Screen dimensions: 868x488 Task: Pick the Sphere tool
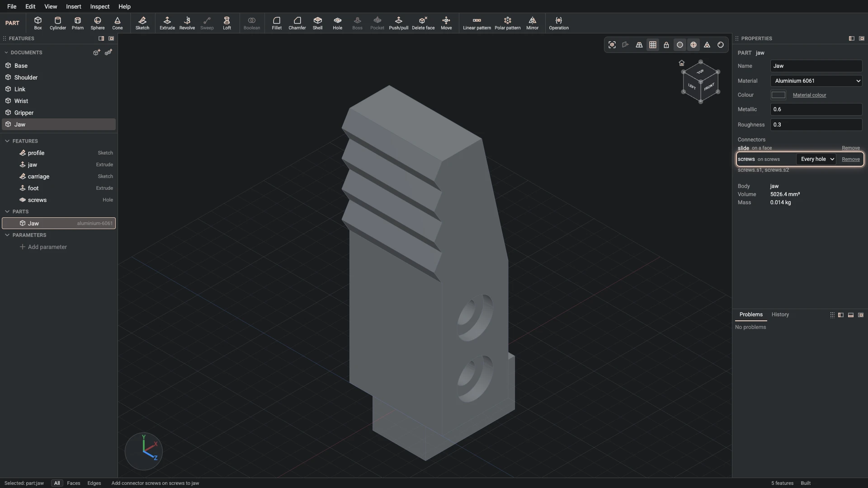click(98, 23)
